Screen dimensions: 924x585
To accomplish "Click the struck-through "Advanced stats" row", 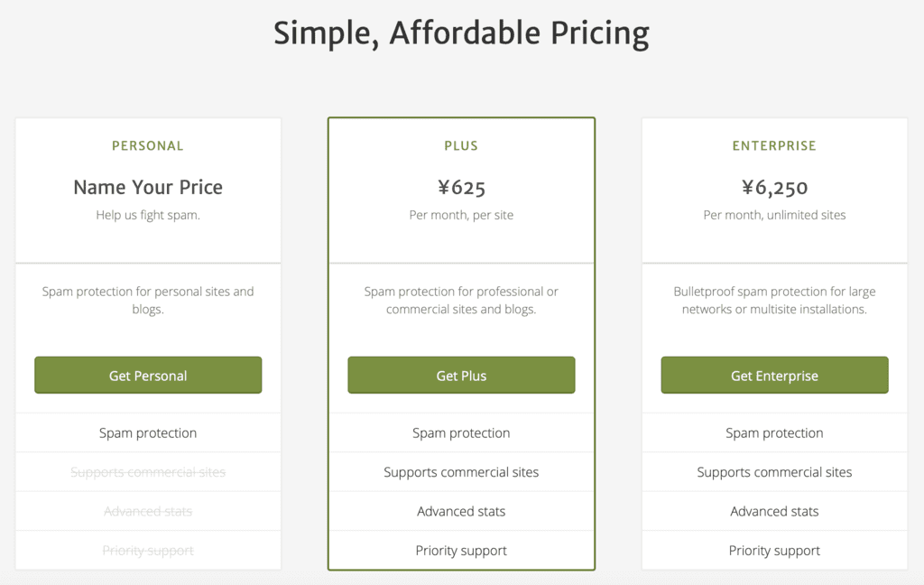I will (x=148, y=511).
